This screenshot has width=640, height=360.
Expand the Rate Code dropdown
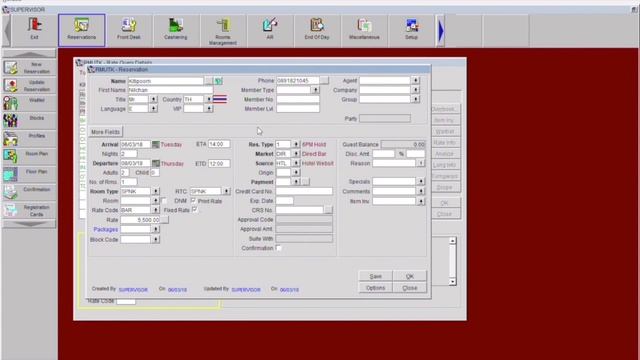point(156,210)
